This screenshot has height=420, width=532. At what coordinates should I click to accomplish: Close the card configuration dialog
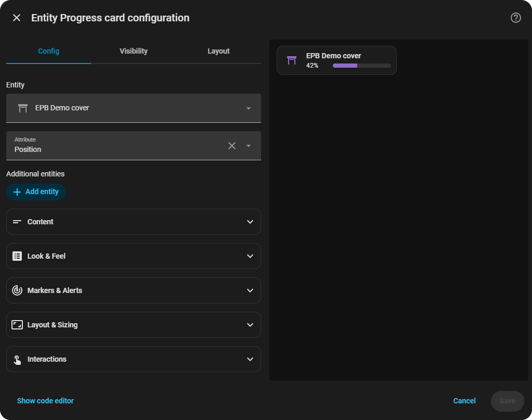[x=17, y=18]
